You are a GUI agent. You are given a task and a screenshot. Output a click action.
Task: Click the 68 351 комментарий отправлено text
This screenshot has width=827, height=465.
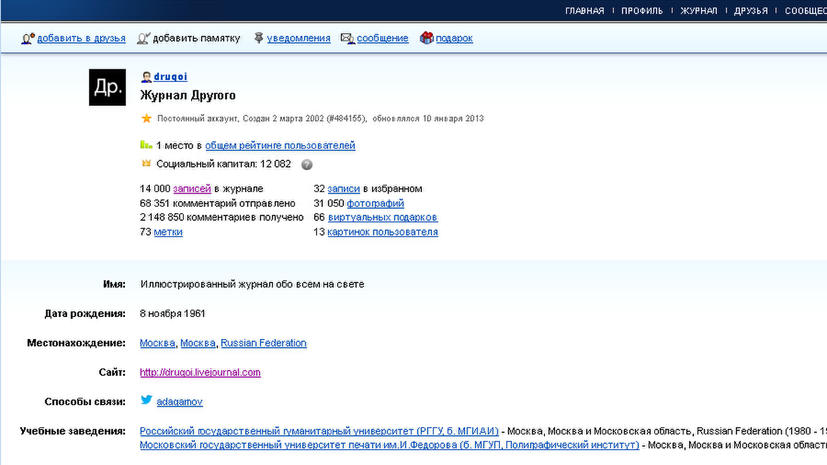[x=217, y=204]
